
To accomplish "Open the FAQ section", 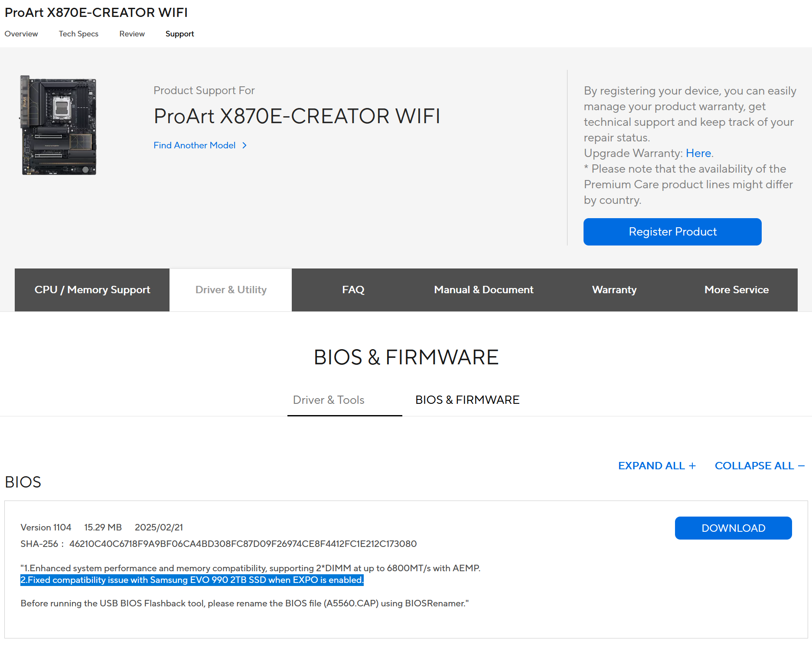I will (x=353, y=290).
